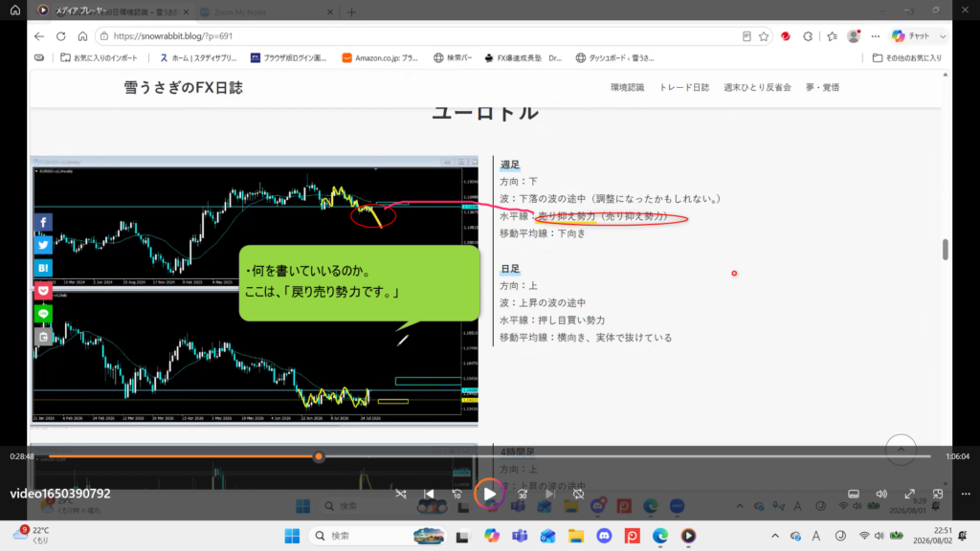The image size is (980, 551).
Task: Open the チャット Copilot button
Action: (x=917, y=36)
